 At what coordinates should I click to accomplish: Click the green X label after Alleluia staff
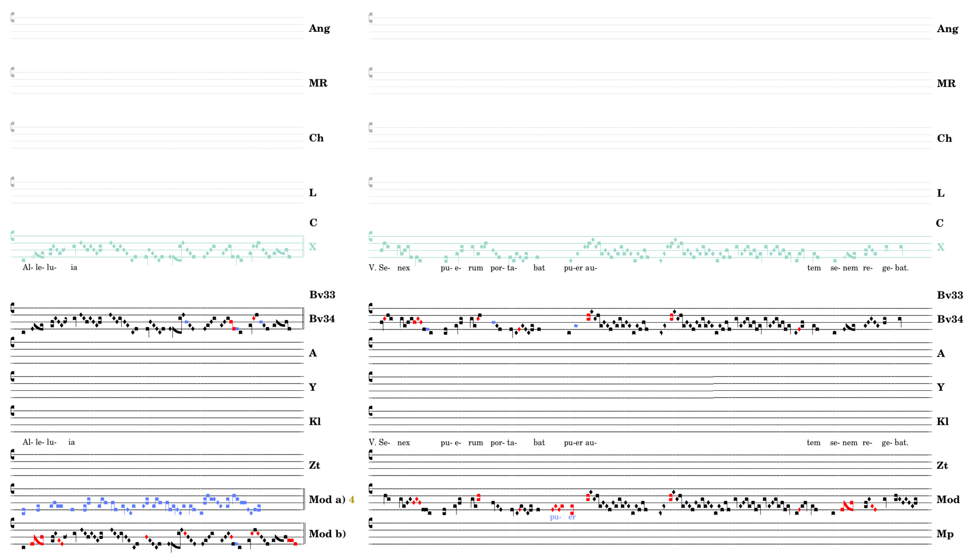(312, 247)
